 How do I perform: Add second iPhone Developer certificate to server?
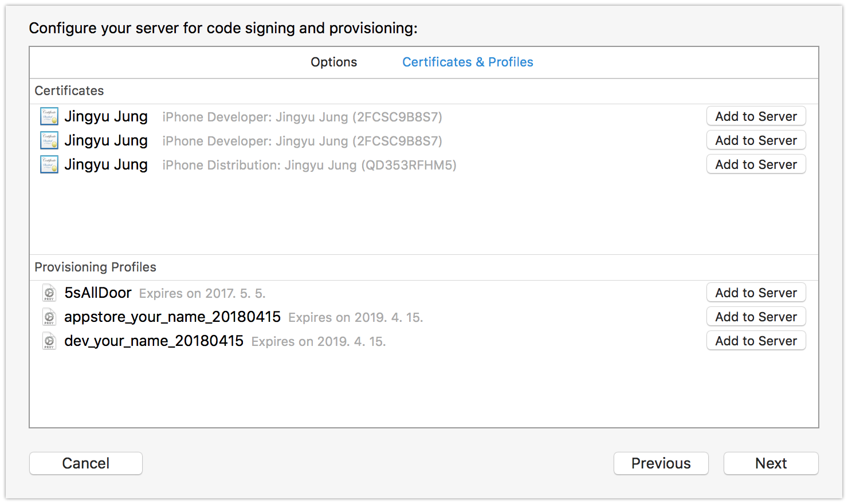[x=756, y=140]
